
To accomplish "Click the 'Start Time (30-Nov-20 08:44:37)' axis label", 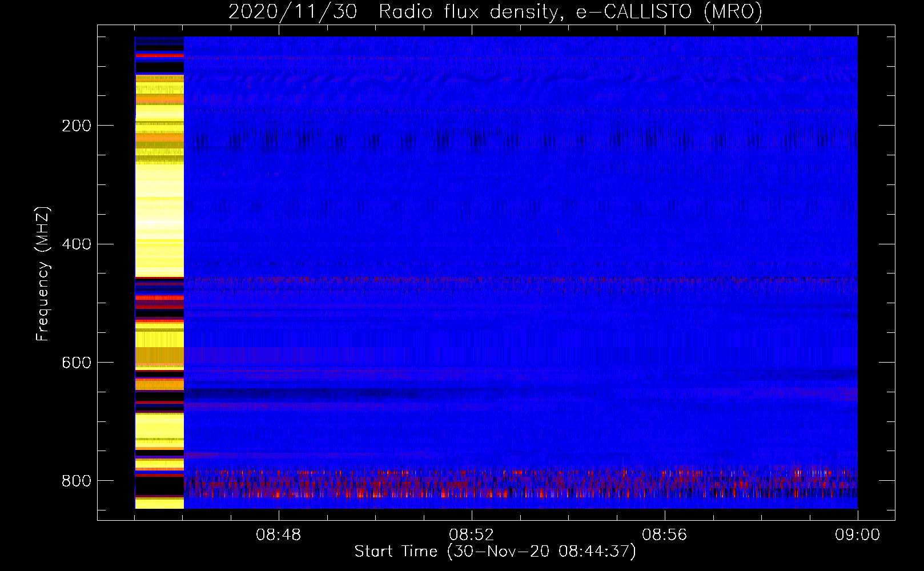I will [x=495, y=552].
